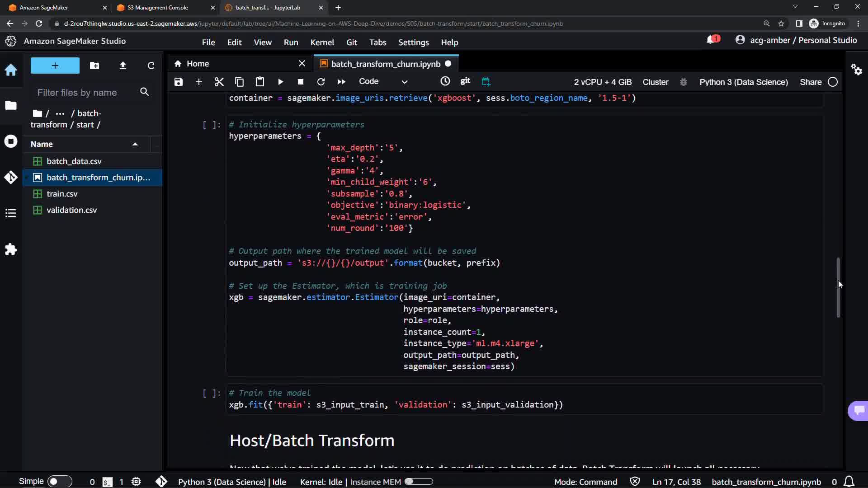Image resolution: width=868 pixels, height=488 pixels.
Task: Cut the selected cell with the scissors icon
Action: (219, 82)
